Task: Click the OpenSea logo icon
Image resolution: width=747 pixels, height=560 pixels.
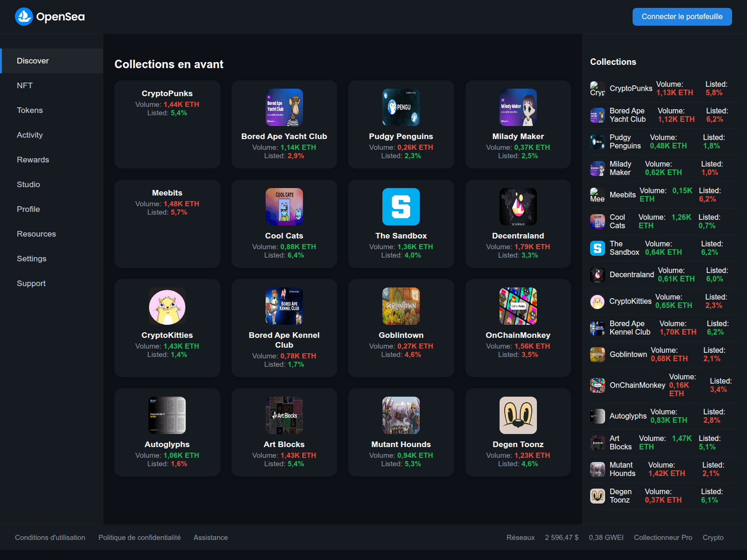Action: point(24,17)
